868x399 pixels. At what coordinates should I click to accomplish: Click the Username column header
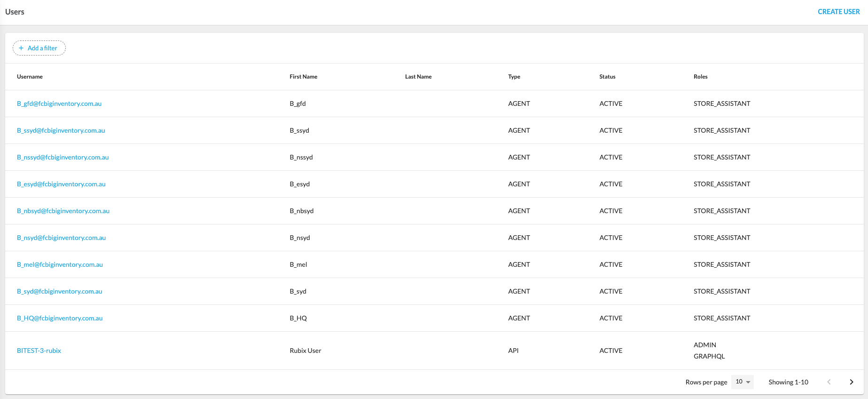[x=30, y=77]
